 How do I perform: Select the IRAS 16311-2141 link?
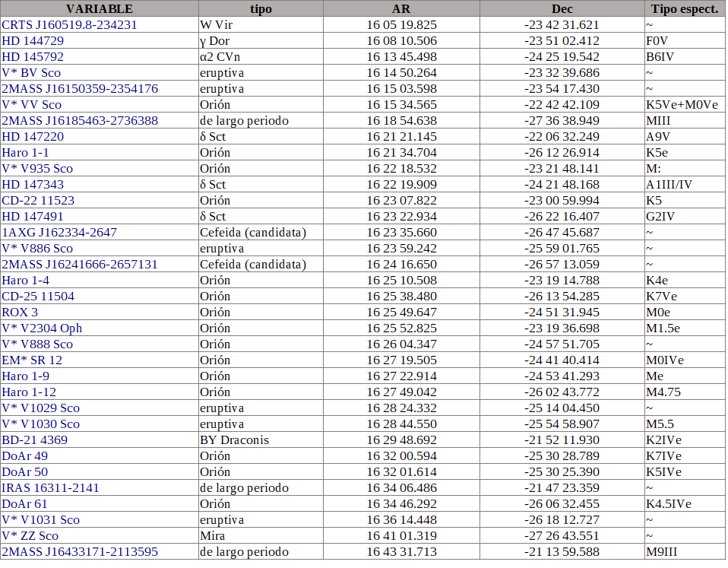[50, 487]
